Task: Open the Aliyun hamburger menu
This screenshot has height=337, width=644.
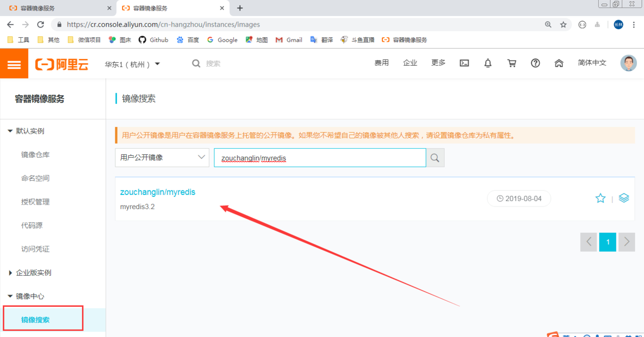Action: [x=14, y=64]
